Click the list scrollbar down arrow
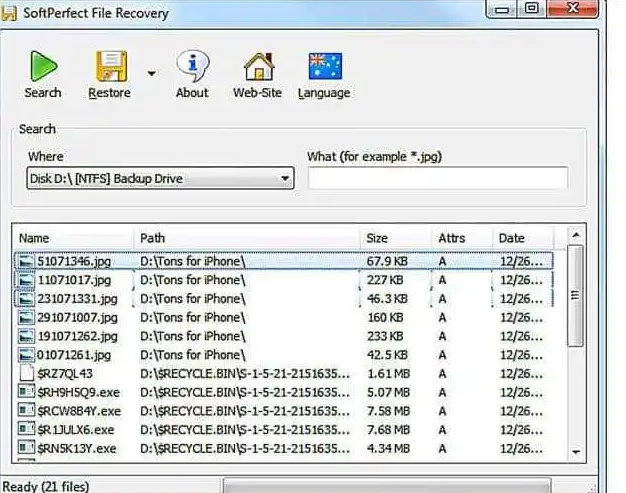Viewport: 626px width, 493px height. pos(576,452)
